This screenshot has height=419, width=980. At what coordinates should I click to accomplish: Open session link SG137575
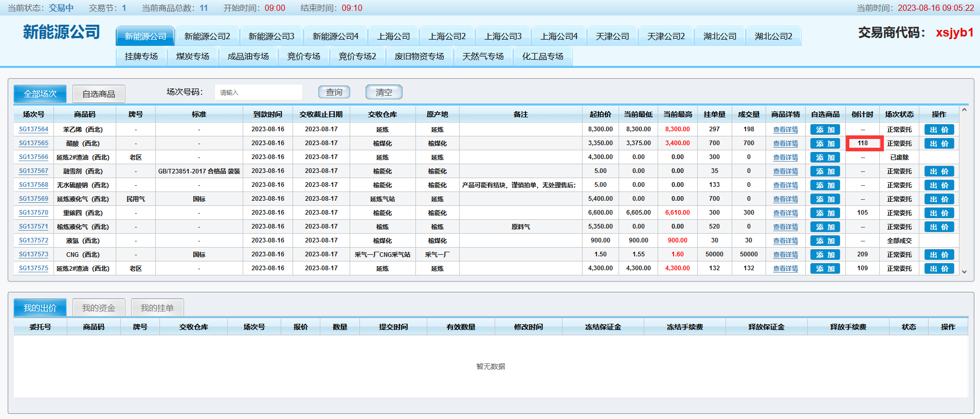click(33, 268)
